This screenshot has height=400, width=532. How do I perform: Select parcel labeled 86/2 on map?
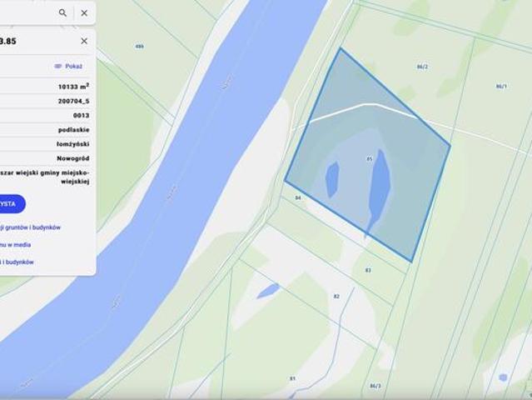pyautogui.click(x=422, y=67)
